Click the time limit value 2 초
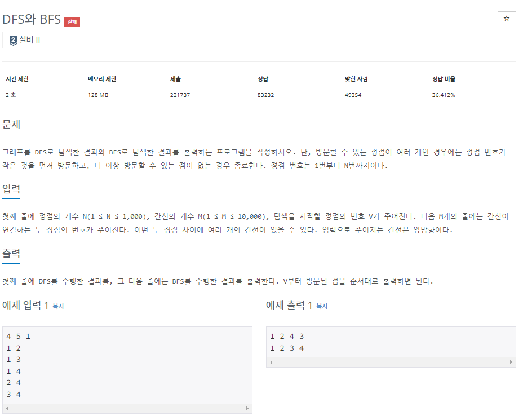Viewport: 523px width, 420px height. click(x=11, y=95)
